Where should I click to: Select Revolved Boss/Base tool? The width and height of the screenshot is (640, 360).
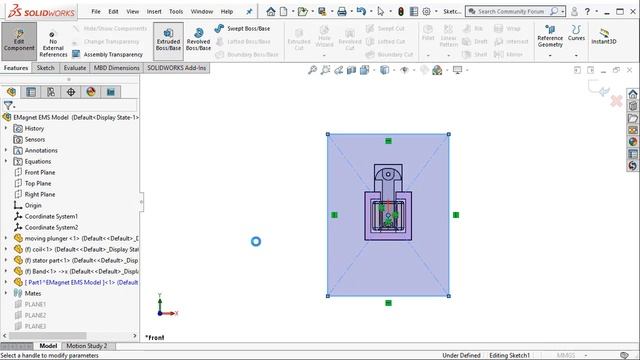pos(198,40)
